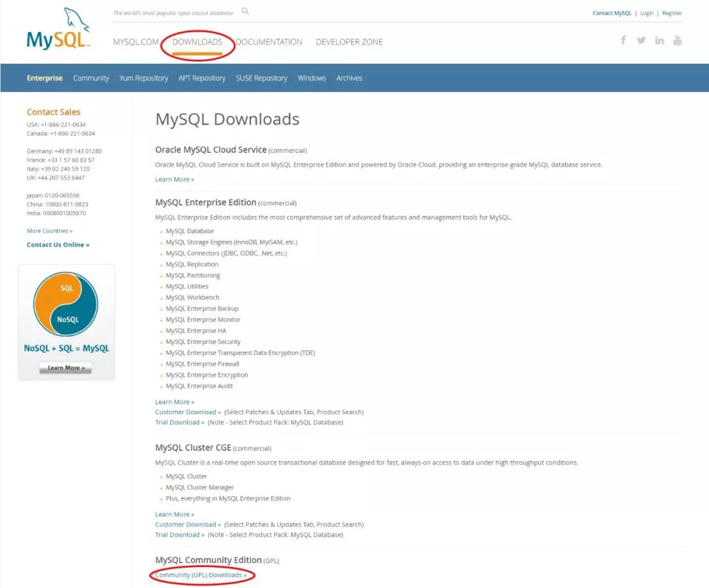Click Contact Us Online link
The height and width of the screenshot is (588, 709).
(x=58, y=245)
